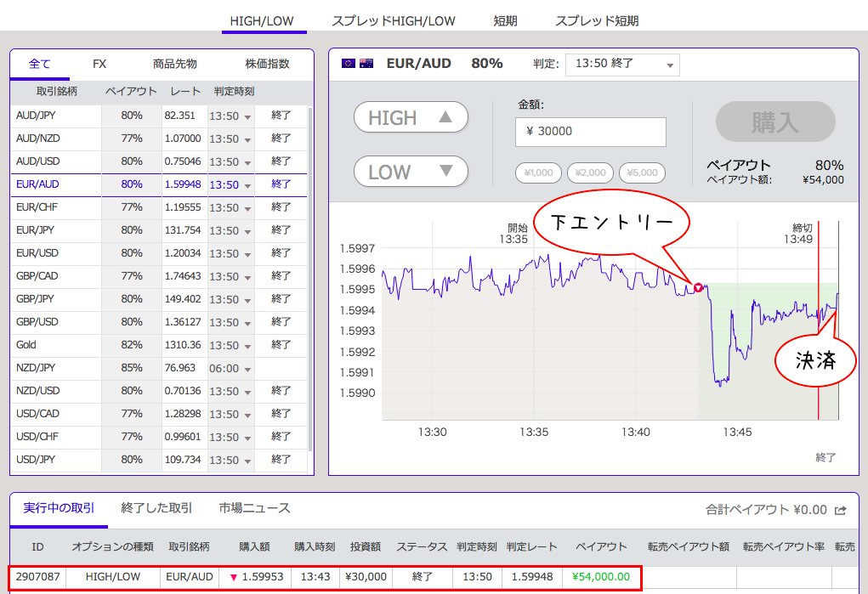Select the ¥2,000 quick amount
The image size is (868, 594).
(x=590, y=173)
